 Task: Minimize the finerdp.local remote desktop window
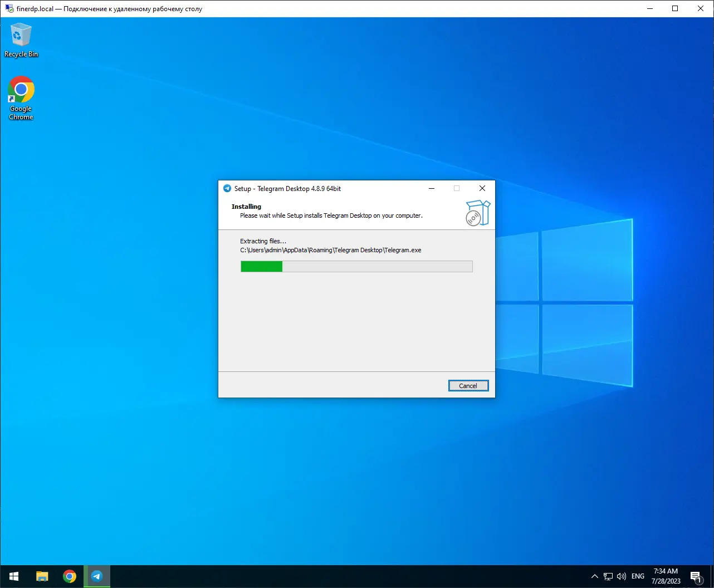(649, 8)
